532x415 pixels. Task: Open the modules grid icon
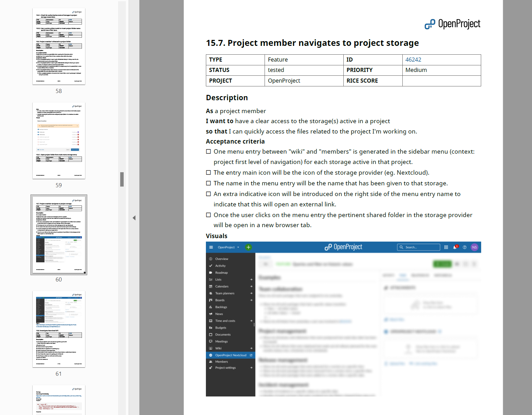click(446, 247)
